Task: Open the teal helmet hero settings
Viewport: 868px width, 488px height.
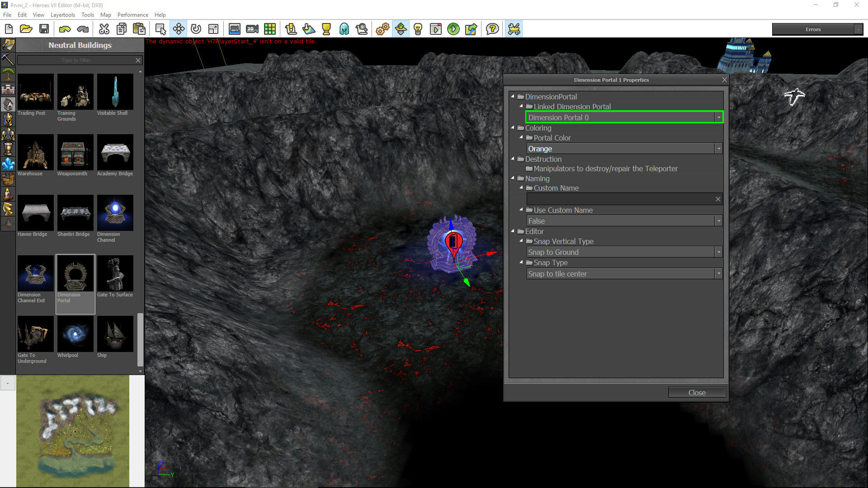Action: (344, 29)
